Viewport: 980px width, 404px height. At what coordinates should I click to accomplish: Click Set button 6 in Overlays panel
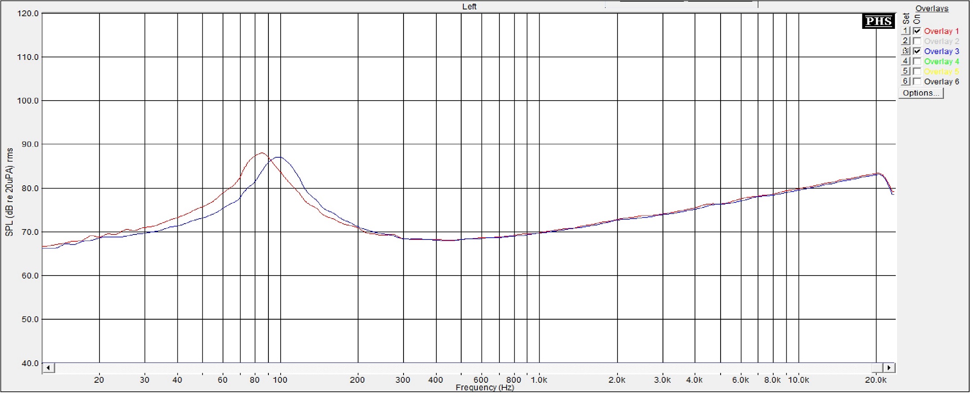click(905, 82)
